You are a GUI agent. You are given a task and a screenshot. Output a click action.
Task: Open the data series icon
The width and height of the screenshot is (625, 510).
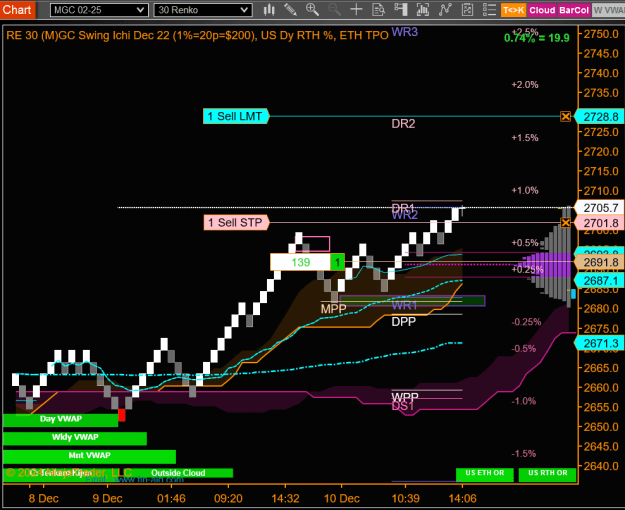pyautogui.click(x=423, y=10)
